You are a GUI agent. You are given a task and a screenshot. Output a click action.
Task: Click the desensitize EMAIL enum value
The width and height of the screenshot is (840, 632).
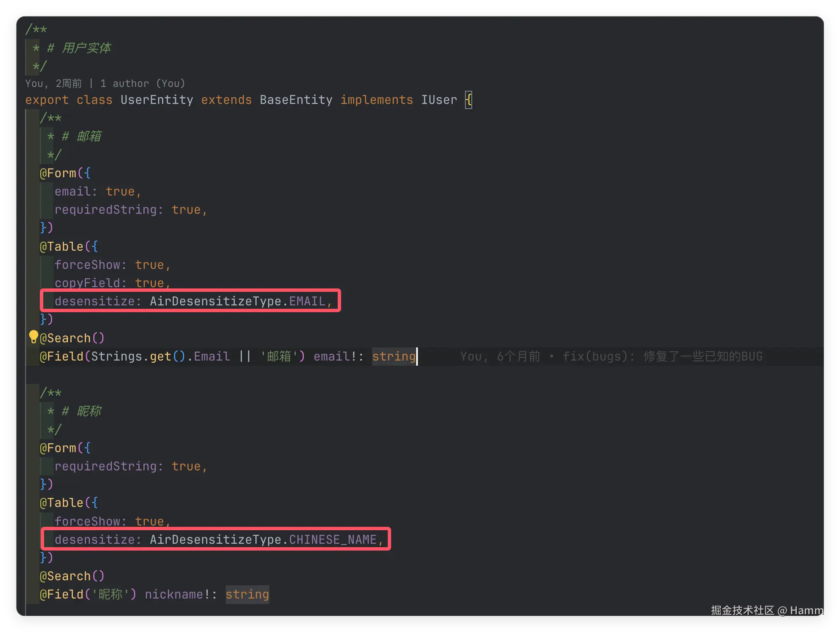(307, 301)
